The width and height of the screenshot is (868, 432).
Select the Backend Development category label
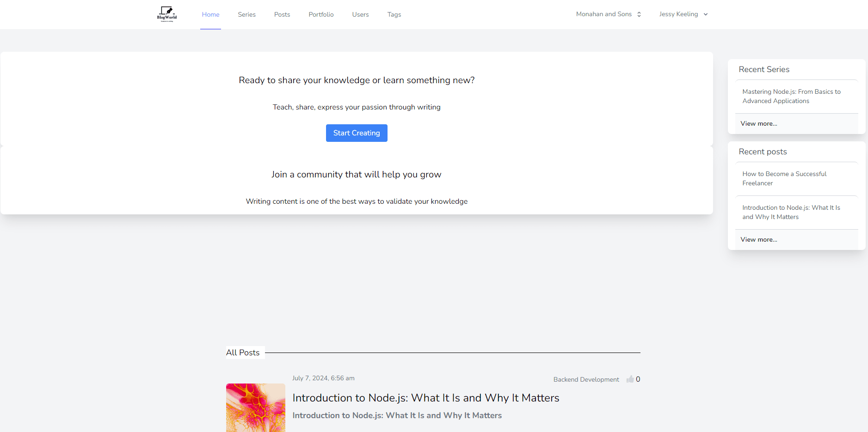[x=586, y=380]
